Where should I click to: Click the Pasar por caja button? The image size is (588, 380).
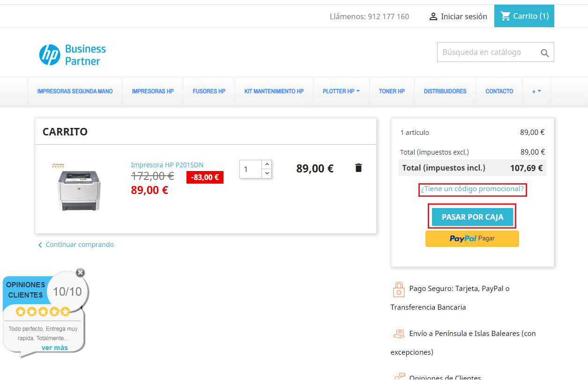[472, 217]
